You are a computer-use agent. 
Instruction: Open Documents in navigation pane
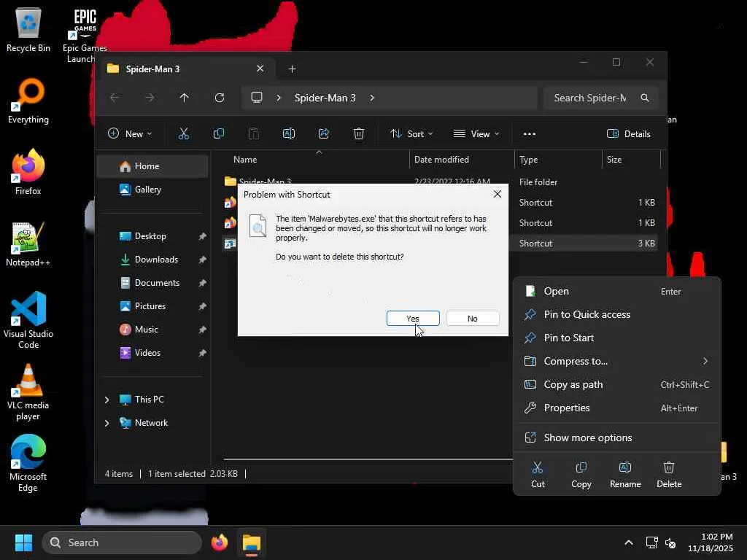[152, 283]
